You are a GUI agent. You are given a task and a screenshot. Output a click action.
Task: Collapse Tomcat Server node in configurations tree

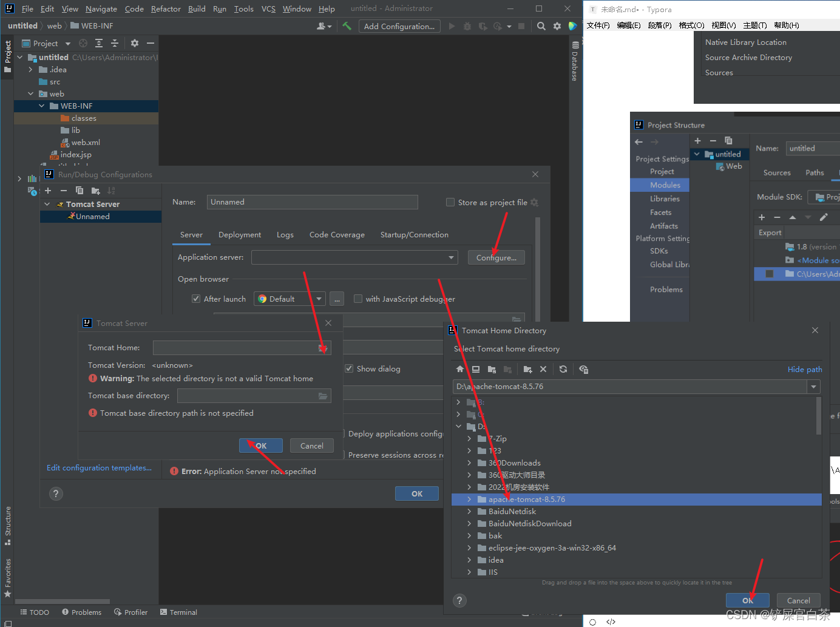[x=47, y=205]
